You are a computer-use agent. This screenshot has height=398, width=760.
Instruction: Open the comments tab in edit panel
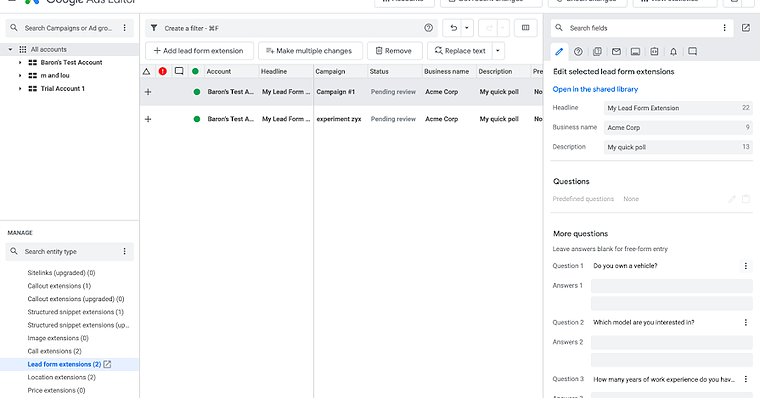pos(693,51)
